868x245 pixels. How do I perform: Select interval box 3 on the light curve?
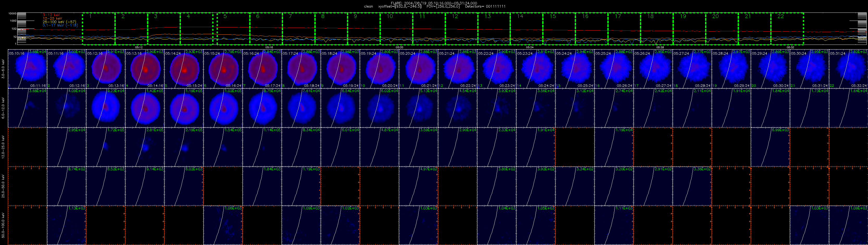(164, 29)
